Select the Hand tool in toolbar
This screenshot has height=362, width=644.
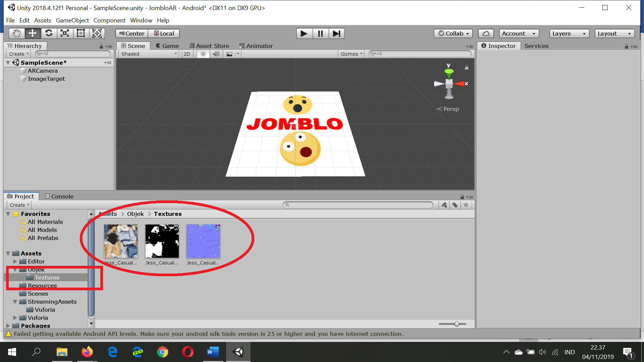coord(16,33)
